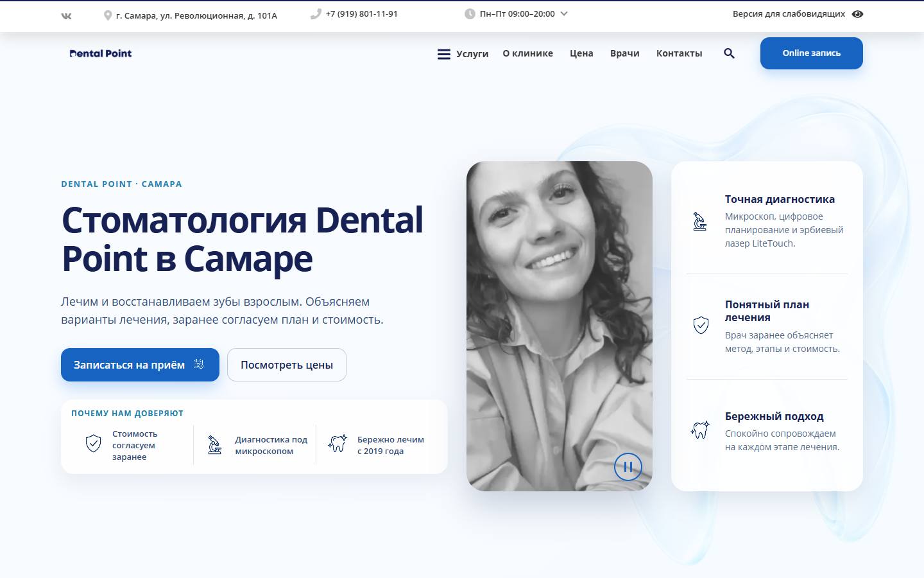924x578 pixels.
Task: Click the Пн–Пт 09:00–20:00 hours text
Action: click(x=517, y=13)
